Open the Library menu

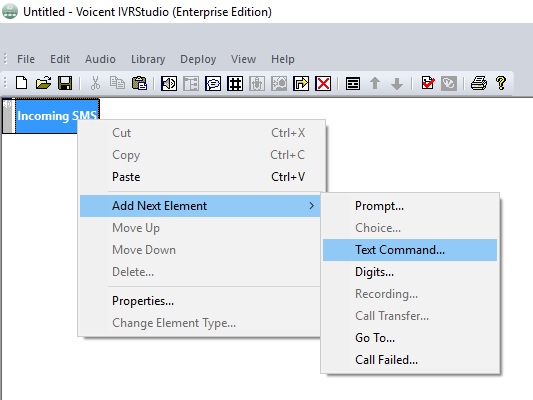tap(148, 59)
